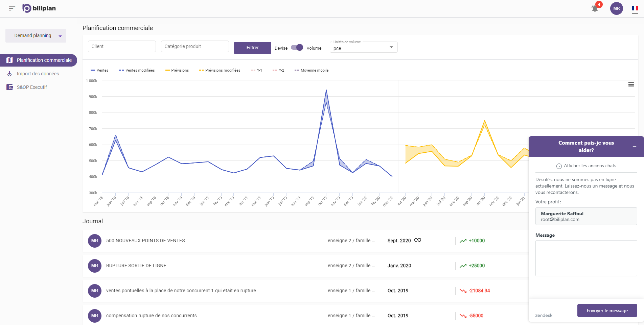This screenshot has width=644, height=325.
Task: Click enseigne 2 / famille on Sept. 2020 row
Action: (x=351, y=241)
